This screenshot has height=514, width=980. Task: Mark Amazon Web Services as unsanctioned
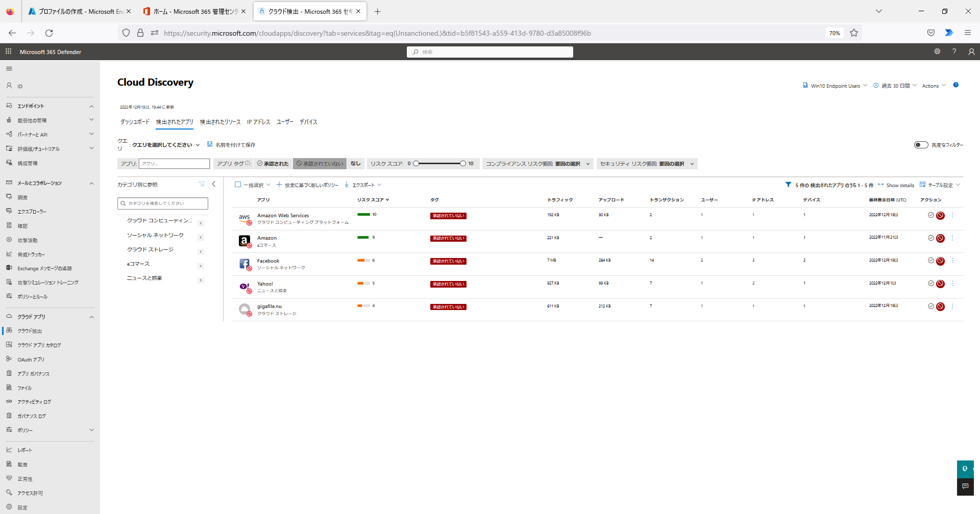pos(940,215)
